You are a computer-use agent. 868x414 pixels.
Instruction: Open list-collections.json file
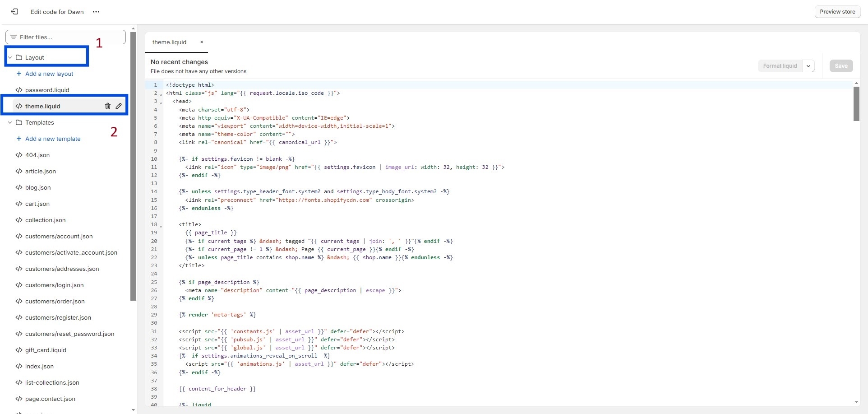point(52,382)
